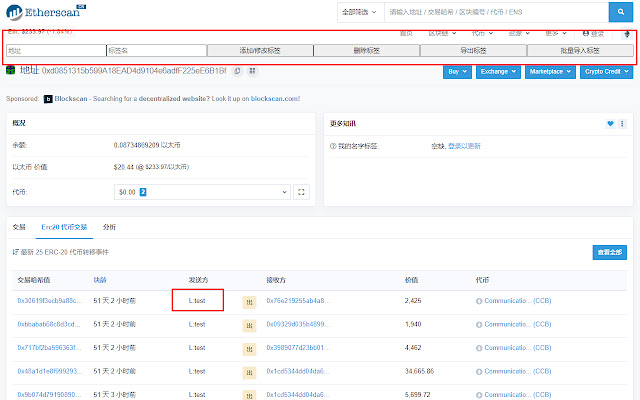The image size is (640, 400).
Task: Click the 添加/修改标签 button
Action: tap(260, 51)
